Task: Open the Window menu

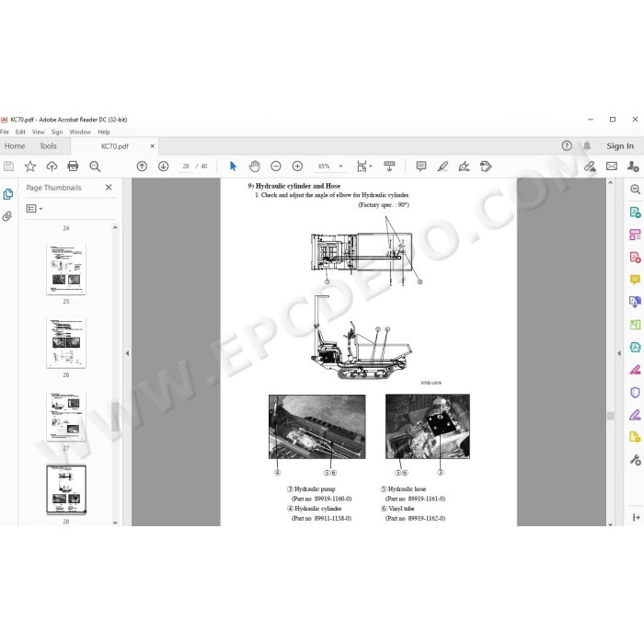Action: [80, 132]
